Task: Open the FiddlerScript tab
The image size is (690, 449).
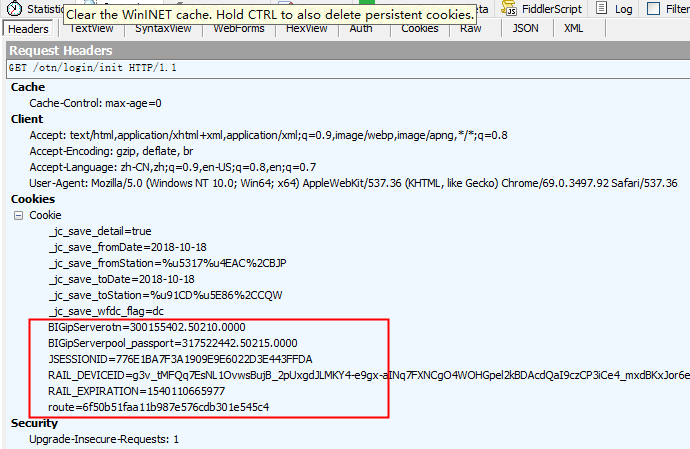Action: (x=542, y=9)
